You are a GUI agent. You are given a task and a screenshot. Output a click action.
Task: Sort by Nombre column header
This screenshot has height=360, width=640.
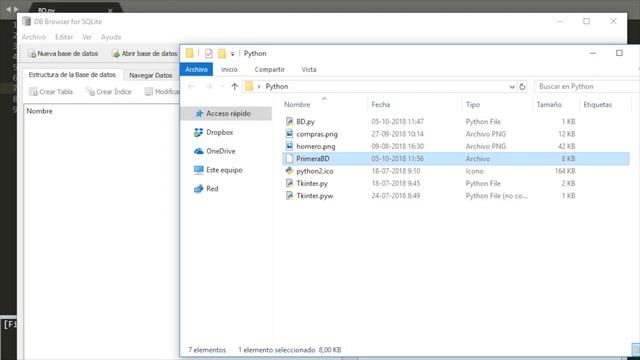(297, 104)
